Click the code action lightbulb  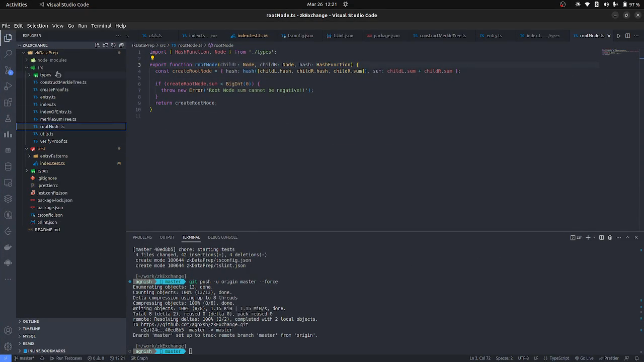pyautogui.click(x=152, y=58)
